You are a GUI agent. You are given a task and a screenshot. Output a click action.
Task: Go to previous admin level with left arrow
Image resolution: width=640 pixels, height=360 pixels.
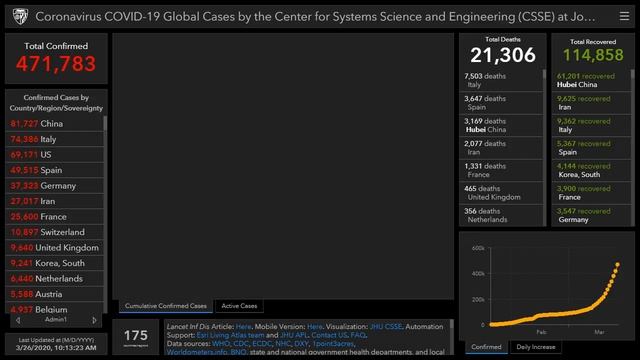18,320
